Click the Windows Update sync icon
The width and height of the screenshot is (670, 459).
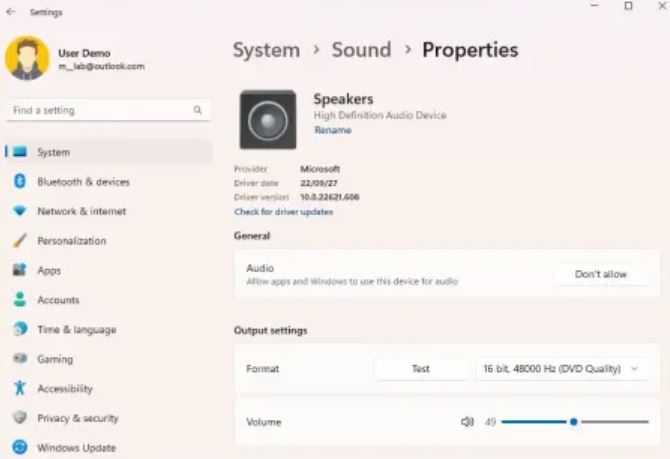click(20, 447)
